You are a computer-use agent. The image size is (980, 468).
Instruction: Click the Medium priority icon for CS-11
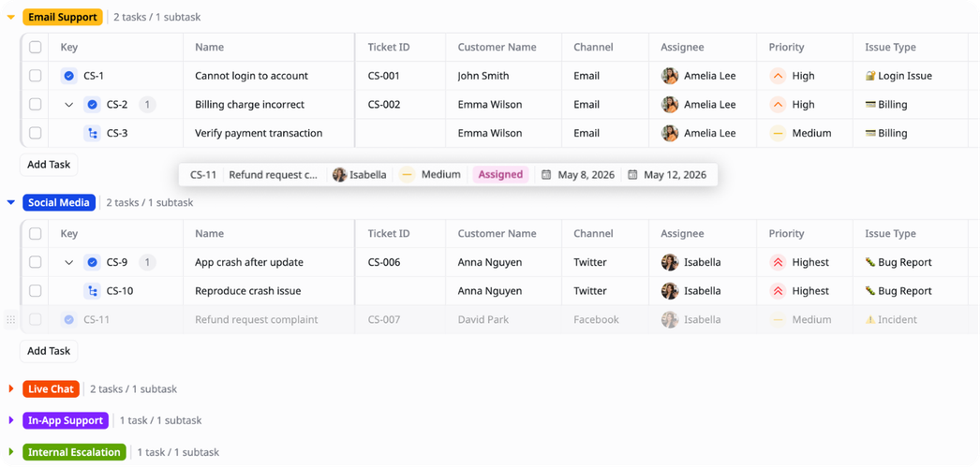tap(778, 320)
